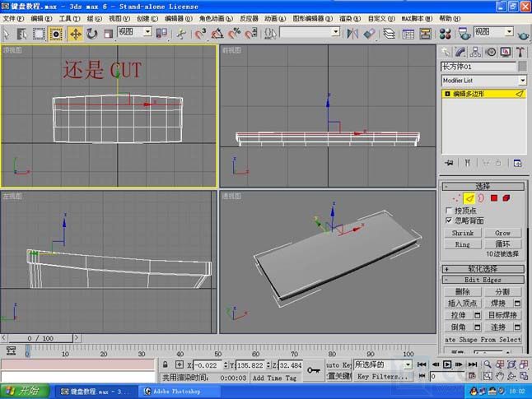This screenshot has height=399, width=532.
Task: Collapse the Edit Edges rollout
Action: (483, 280)
